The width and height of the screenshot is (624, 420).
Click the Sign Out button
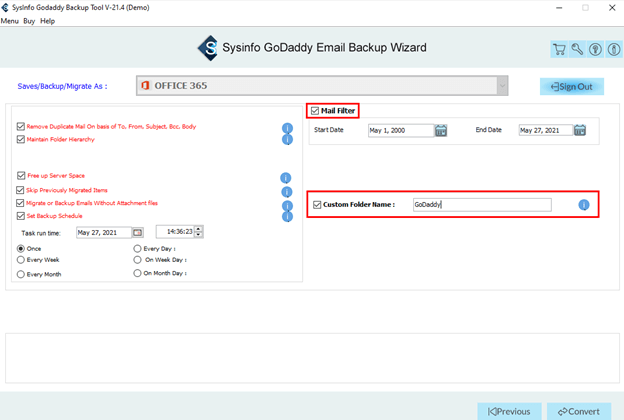pos(572,87)
